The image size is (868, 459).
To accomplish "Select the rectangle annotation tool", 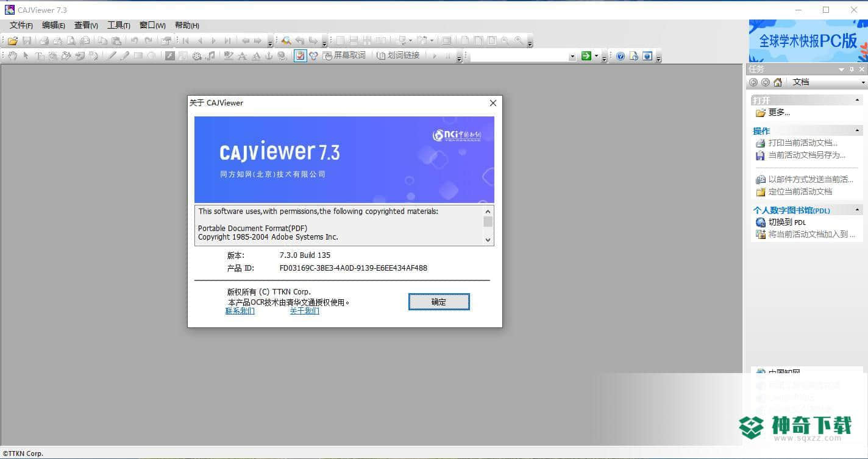I will 138,55.
